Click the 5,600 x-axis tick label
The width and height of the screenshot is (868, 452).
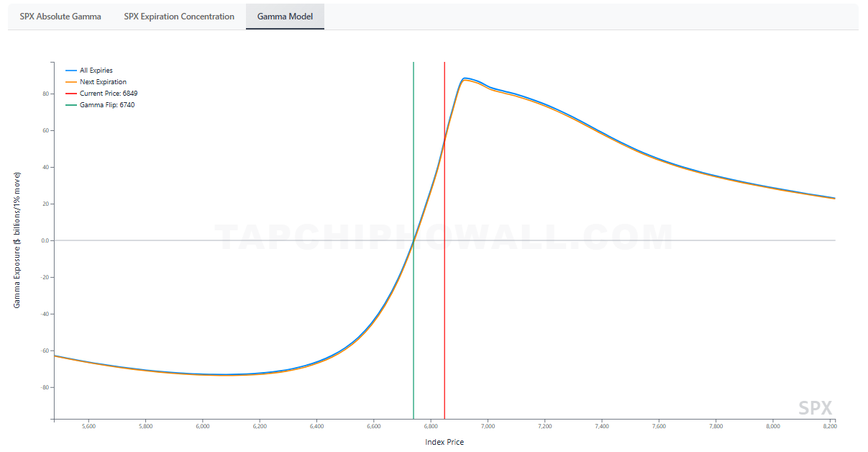point(88,427)
